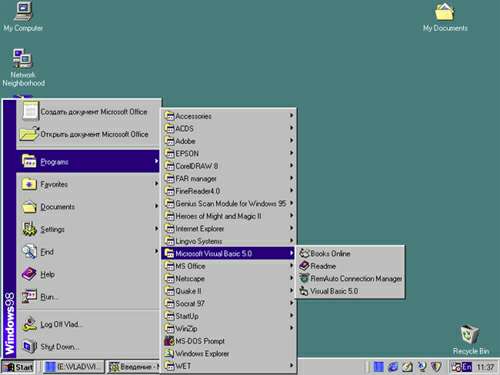Click the Accessories folder icon

169,116
